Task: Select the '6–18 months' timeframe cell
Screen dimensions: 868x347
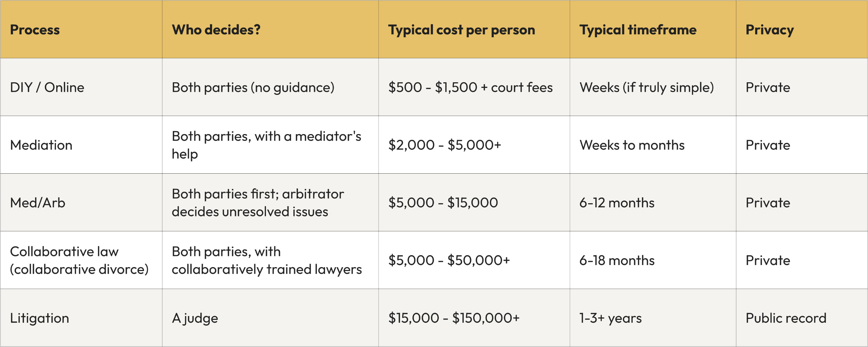Action: click(x=617, y=261)
